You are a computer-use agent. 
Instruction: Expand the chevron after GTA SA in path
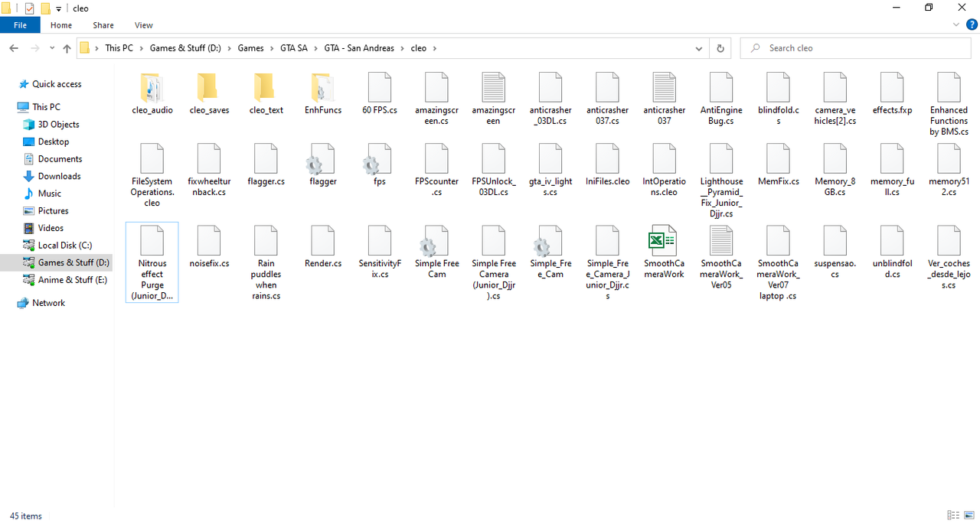315,48
